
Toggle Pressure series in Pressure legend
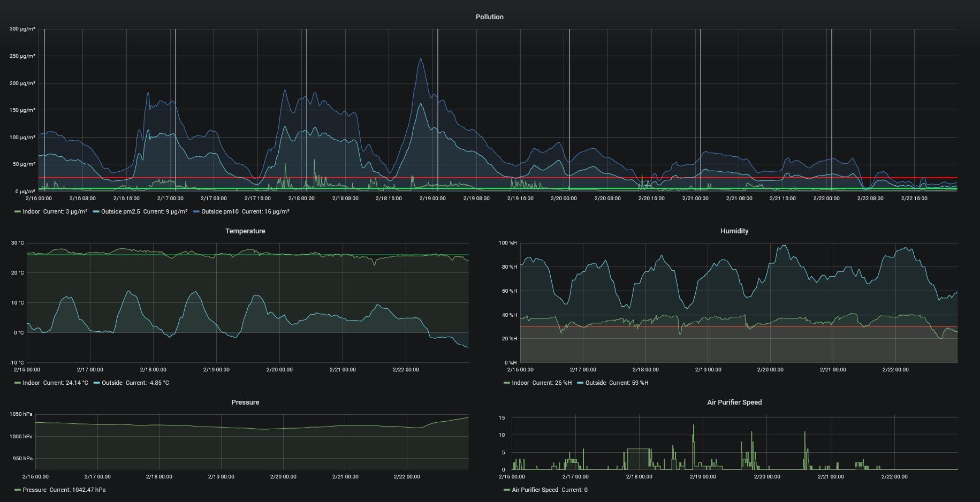pos(34,490)
